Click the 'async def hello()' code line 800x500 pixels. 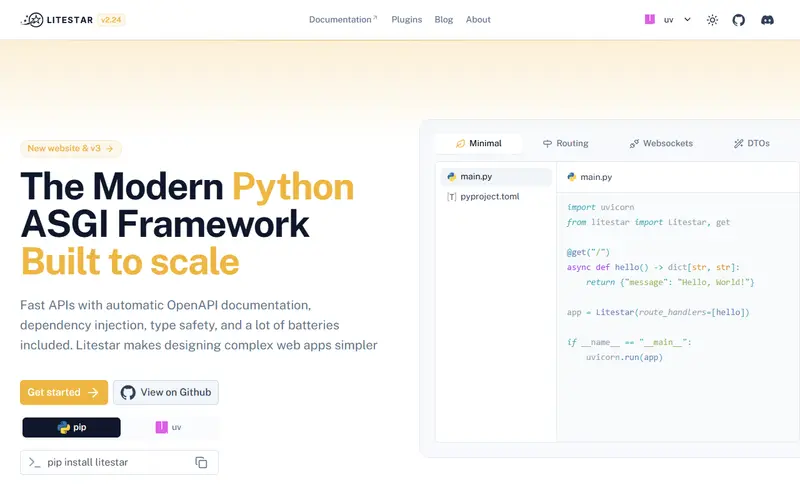(x=653, y=267)
